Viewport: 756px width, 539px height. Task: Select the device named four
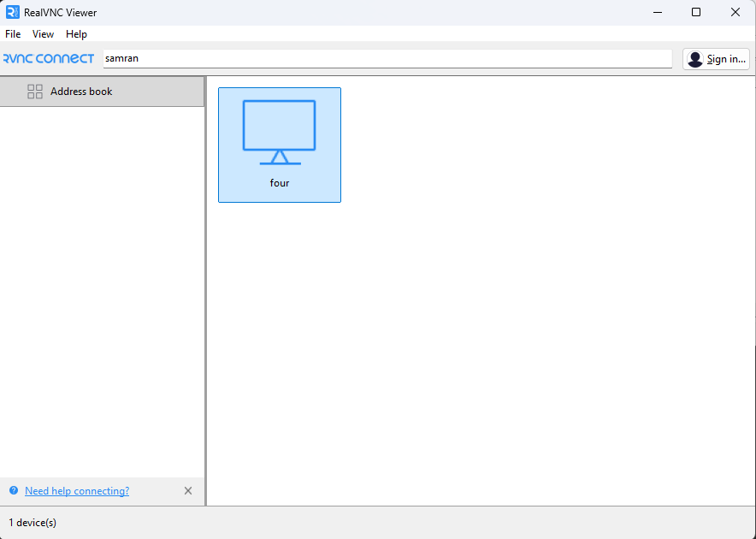click(x=279, y=145)
